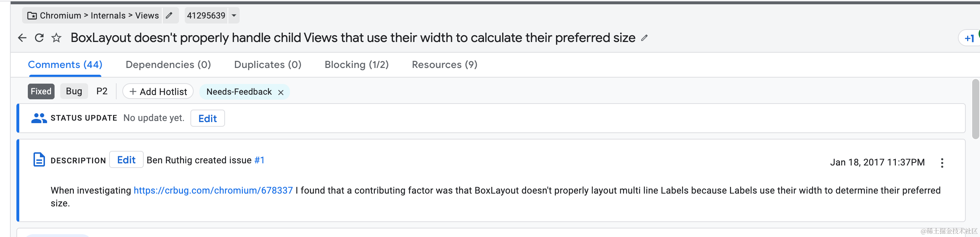Refresh the issue page
The width and height of the screenshot is (980, 237).
(39, 38)
